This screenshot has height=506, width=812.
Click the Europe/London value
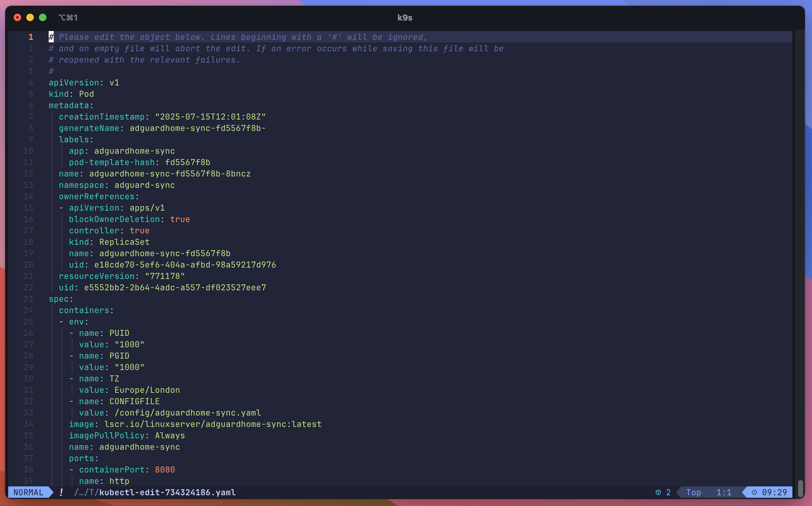point(147,390)
